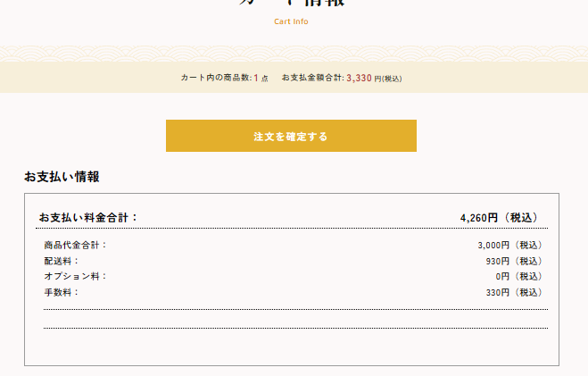Click the 3,000円（税込） product subtotal
This screenshot has height=376, width=588.
coord(509,245)
